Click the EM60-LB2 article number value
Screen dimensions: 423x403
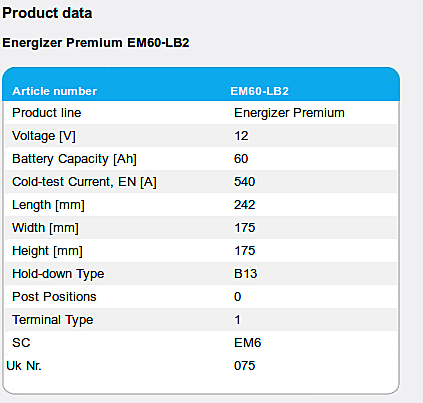click(259, 91)
